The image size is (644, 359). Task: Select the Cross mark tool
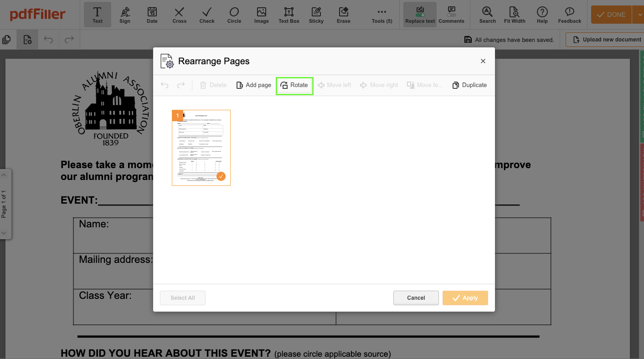click(179, 14)
